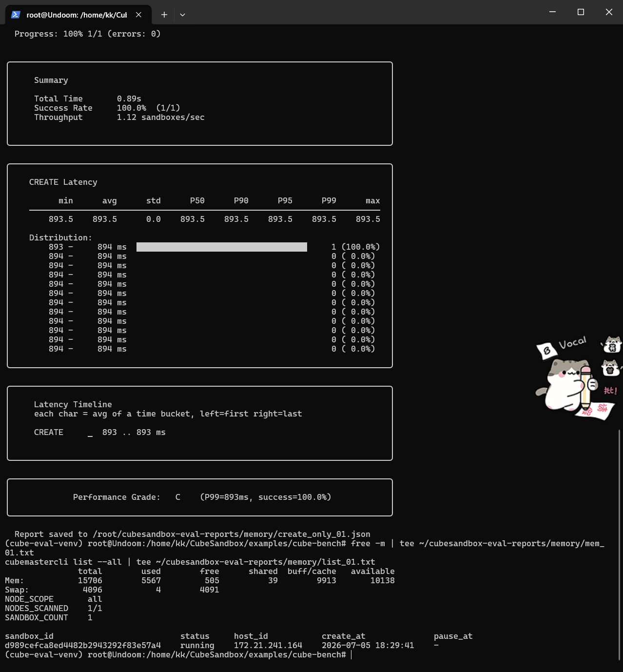Click the Progress: 100% 1/1 line
This screenshot has width=623, height=672.
pyautogui.click(x=88, y=34)
